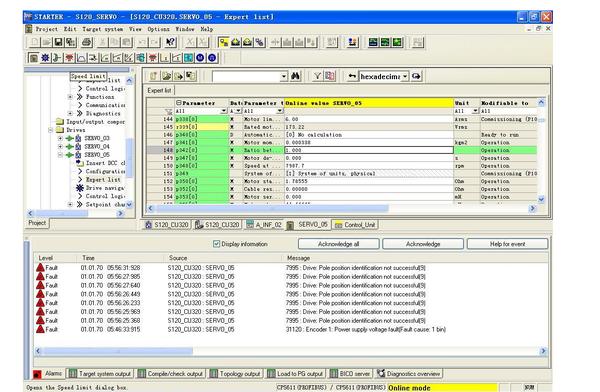This screenshot has height=392, width=600.
Task: Select Expert list under SERVO_05 in tree
Action: (103, 180)
